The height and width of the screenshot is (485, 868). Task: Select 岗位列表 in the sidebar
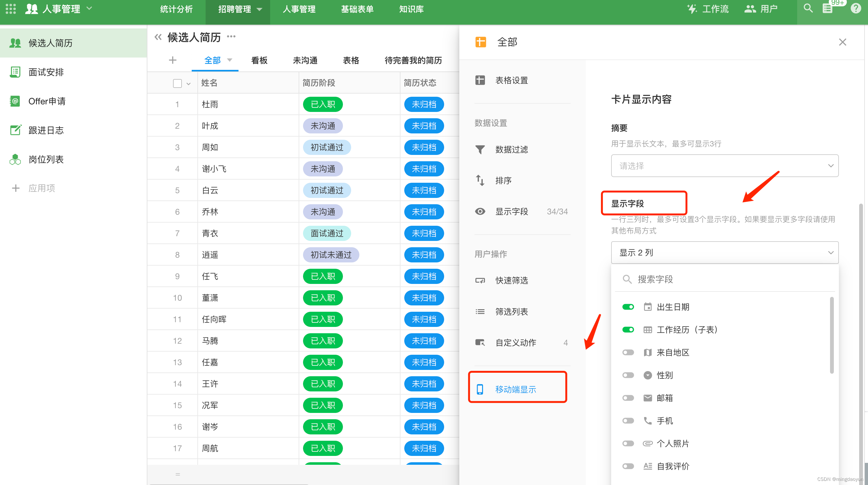(46, 159)
